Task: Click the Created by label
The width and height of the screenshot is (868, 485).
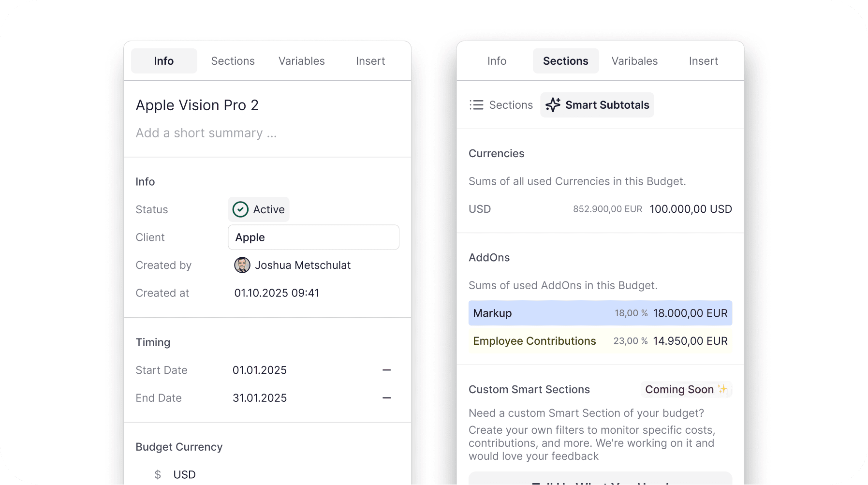Action: 163,265
